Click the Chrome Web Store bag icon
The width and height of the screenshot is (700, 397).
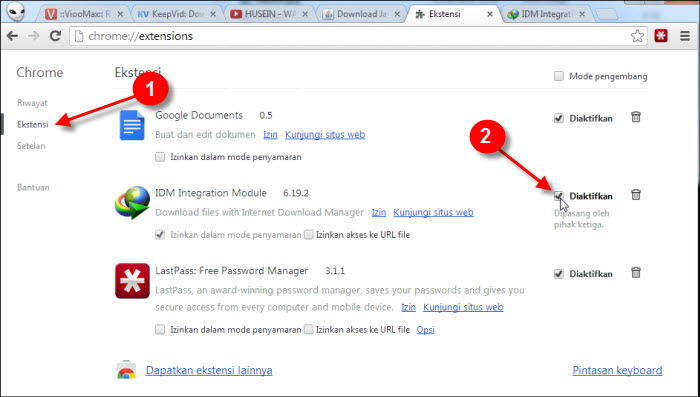[126, 370]
